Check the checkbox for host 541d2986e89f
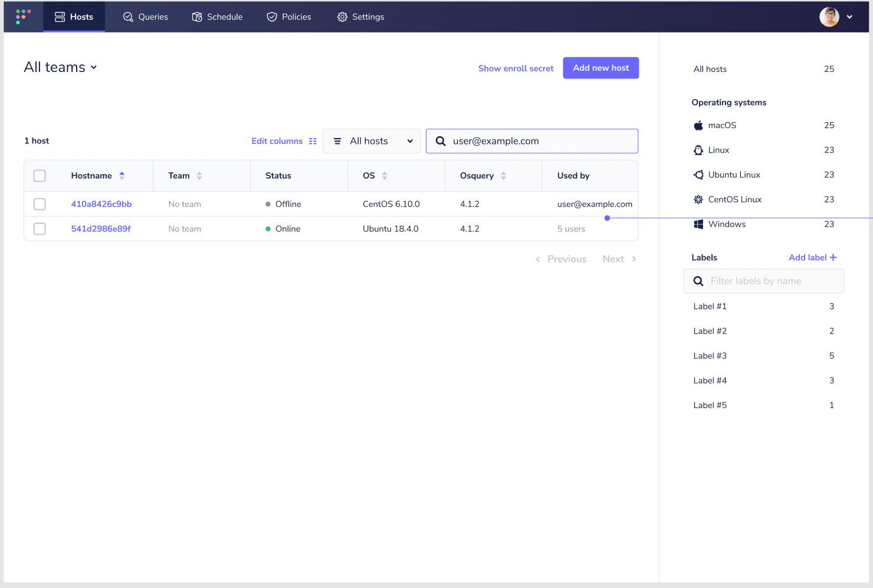 [x=40, y=229]
